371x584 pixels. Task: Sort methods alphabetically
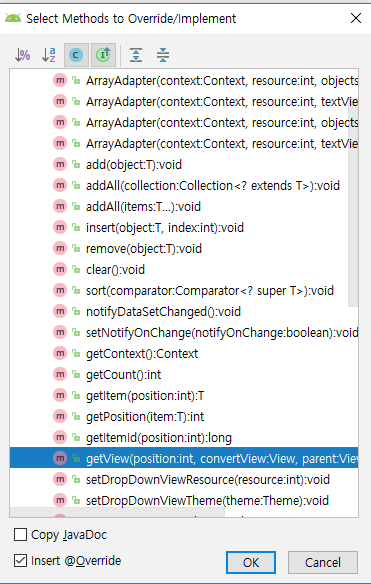pyautogui.click(x=49, y=55)
